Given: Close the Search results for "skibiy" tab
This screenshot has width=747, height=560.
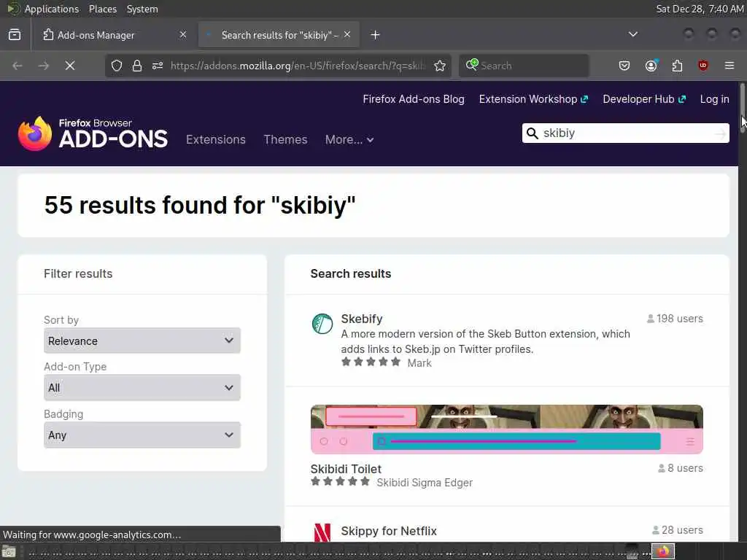Looking at the screenshot, I should point(347,35).
